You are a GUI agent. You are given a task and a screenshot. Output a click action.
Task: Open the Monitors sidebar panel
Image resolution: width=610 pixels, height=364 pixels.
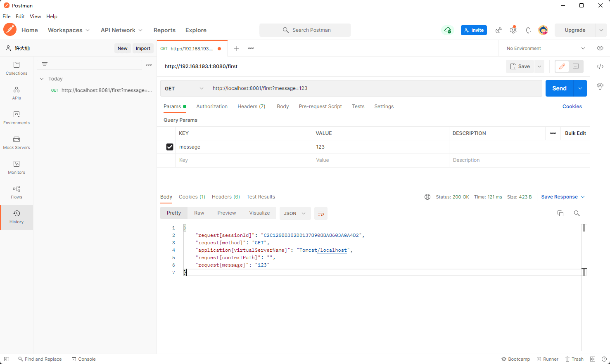click(x=17, y=168)
